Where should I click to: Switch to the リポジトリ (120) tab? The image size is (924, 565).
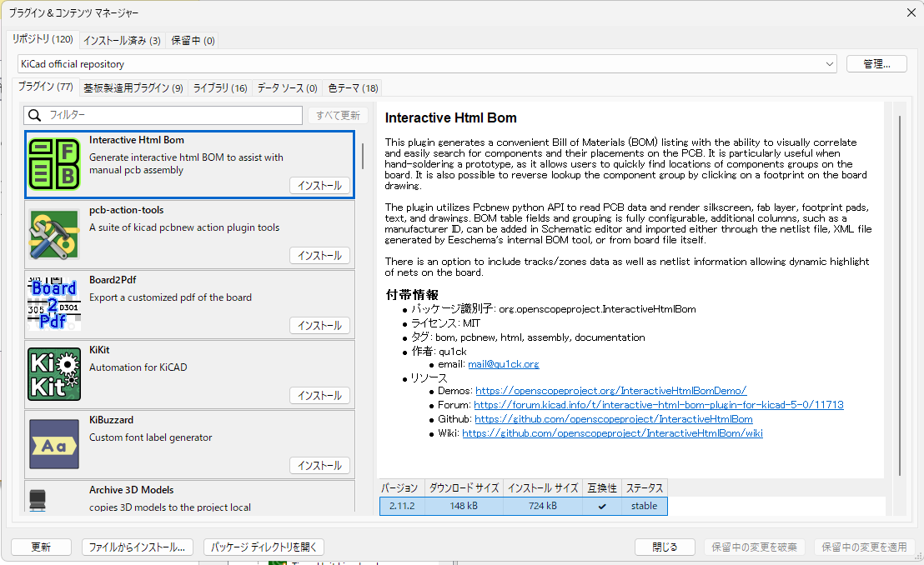pos(43,39)
